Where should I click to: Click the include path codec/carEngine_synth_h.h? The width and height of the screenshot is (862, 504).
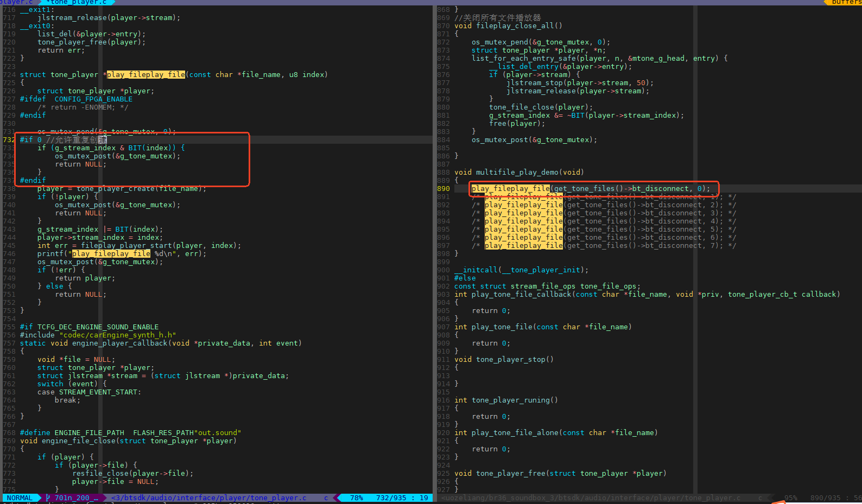pos(118,335)
